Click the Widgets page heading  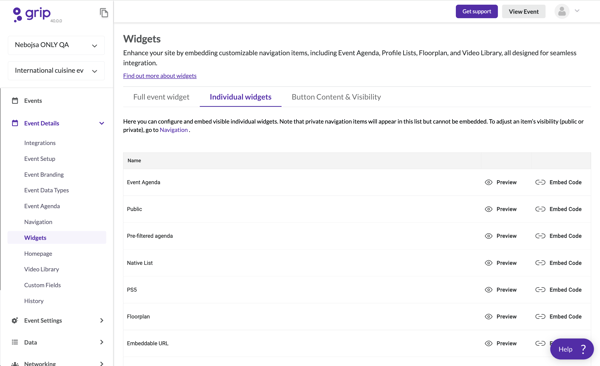pos(142,39)
